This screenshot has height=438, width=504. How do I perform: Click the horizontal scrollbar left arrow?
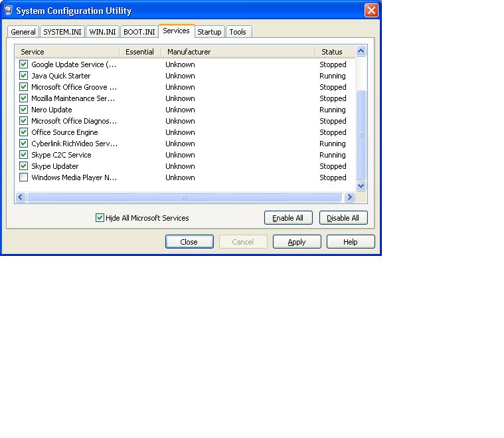click(21, 197)
